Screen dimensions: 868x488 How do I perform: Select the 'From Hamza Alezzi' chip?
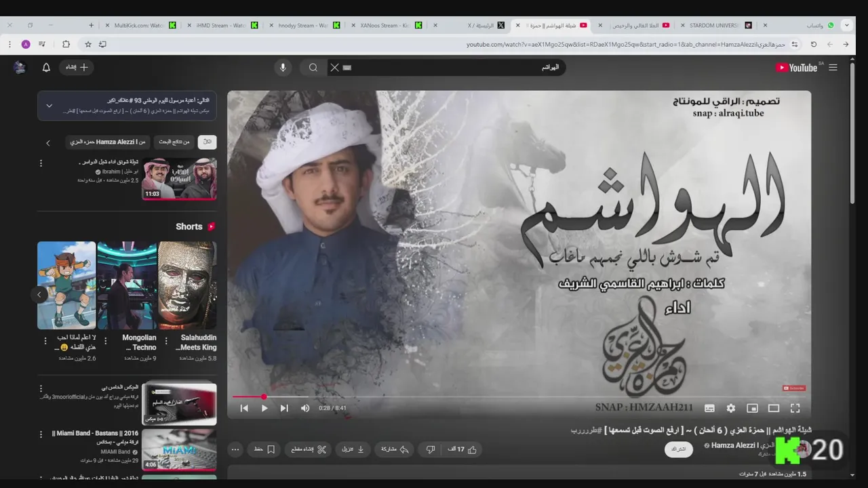(108, 142)
